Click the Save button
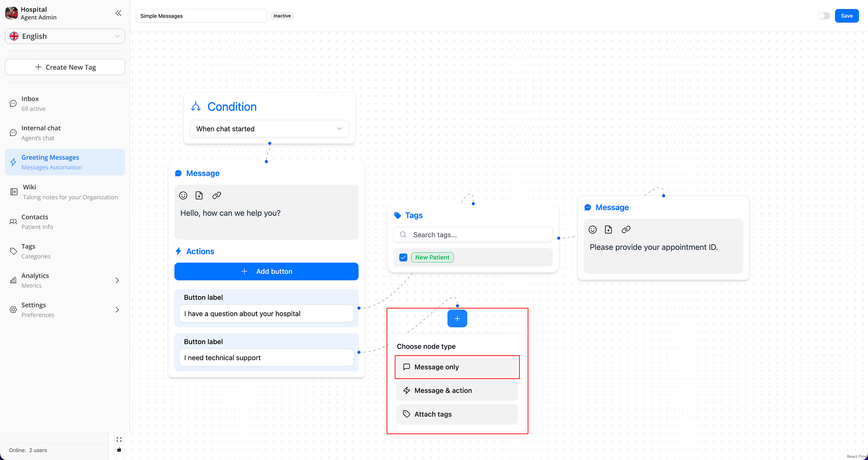868x460 pixels. click(x=846, y=16)
